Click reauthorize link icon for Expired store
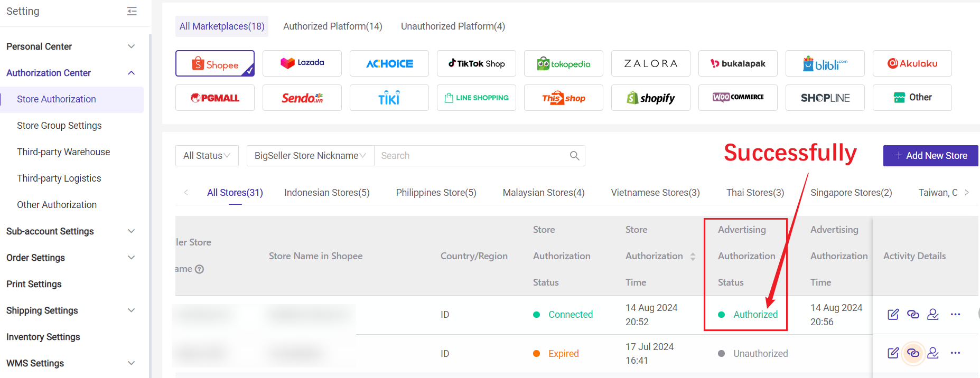Screen dimensions: 980x378 (x=913, y=353)
